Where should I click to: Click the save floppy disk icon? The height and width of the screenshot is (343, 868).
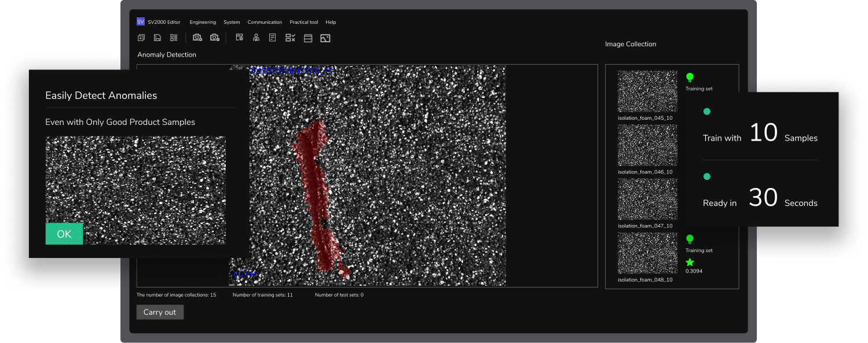click(158, 38)
